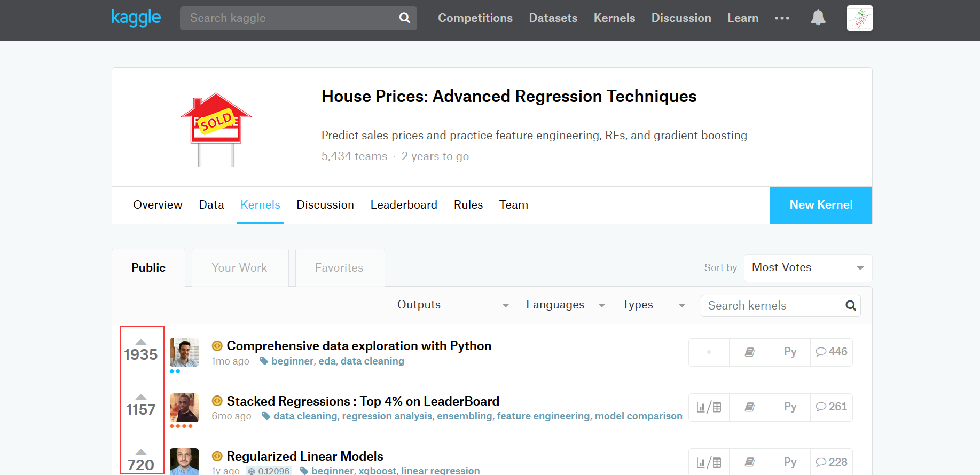Click notebook icon in Stacked Regressions row

(749, 407)
